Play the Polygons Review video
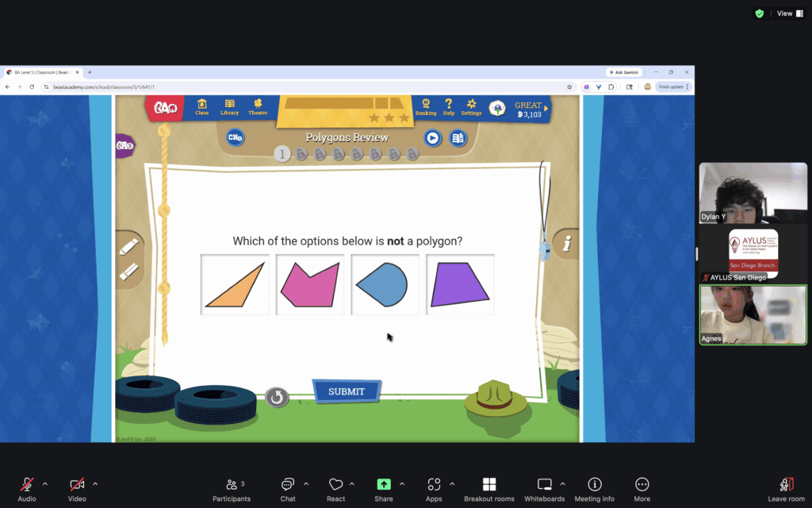This screenshot has height=508, width=812. [432, 138]
